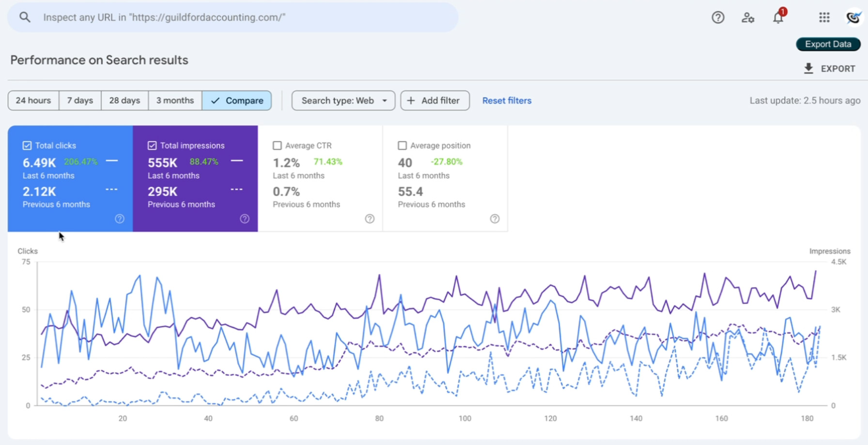Viewport: 868px width, 445px height.
Task: Select the 24 hours date range
Action: (33, 100)
